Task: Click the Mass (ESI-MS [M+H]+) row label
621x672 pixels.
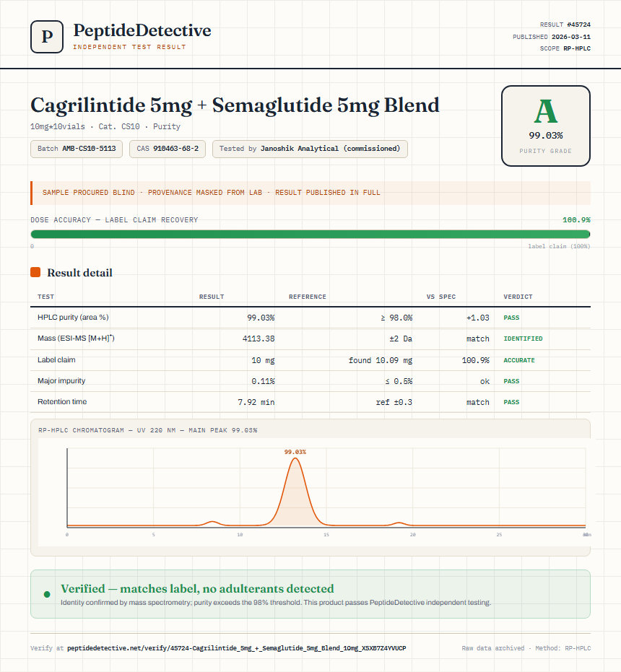Action: pyautogui.click(x=76, y=338)
